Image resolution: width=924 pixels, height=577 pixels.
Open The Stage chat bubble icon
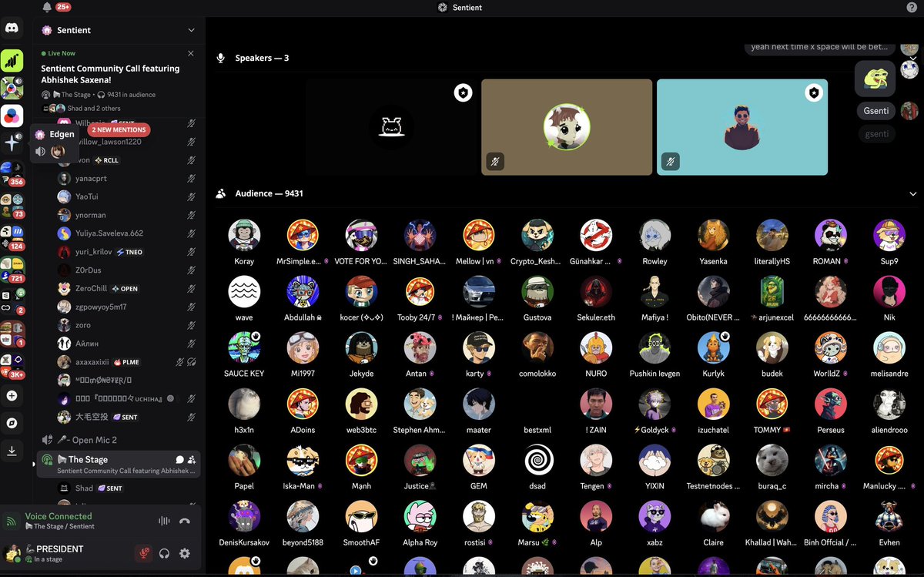coord(179,460)
